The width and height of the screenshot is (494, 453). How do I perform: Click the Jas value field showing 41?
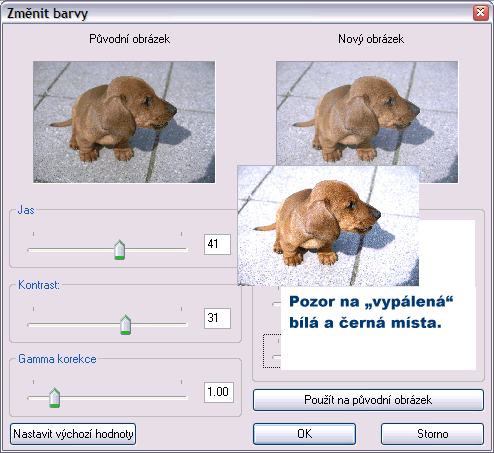pos(217,244)
